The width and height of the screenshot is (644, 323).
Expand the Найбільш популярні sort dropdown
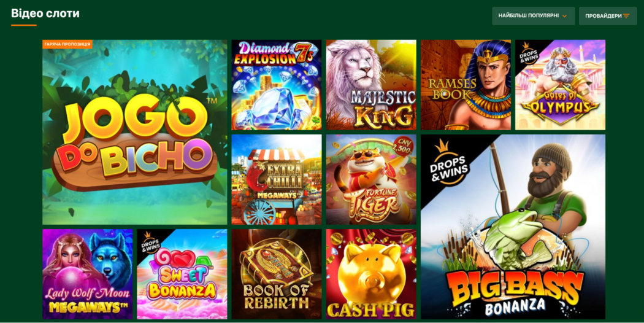pyautogui.click(x=534, y=15)
